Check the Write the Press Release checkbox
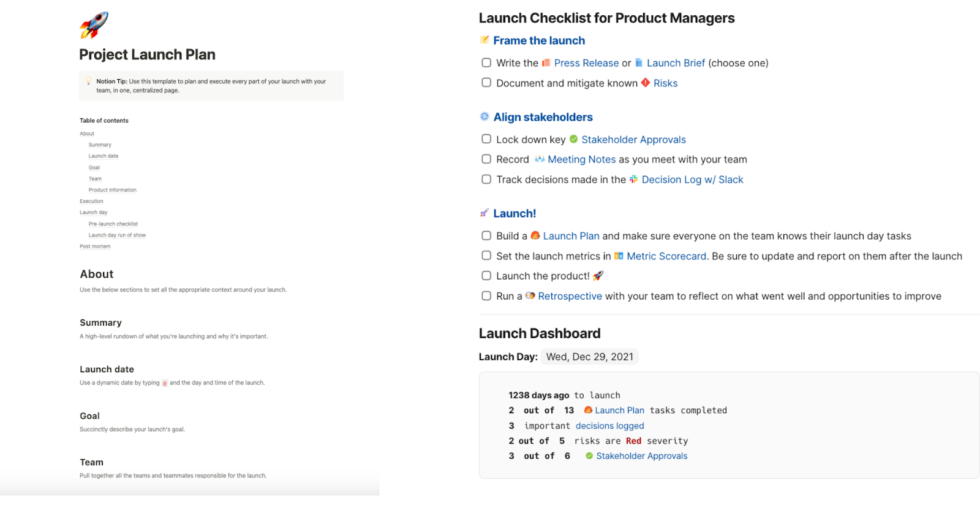This screenshot has height=507, width=980. (x=486, y=63)
